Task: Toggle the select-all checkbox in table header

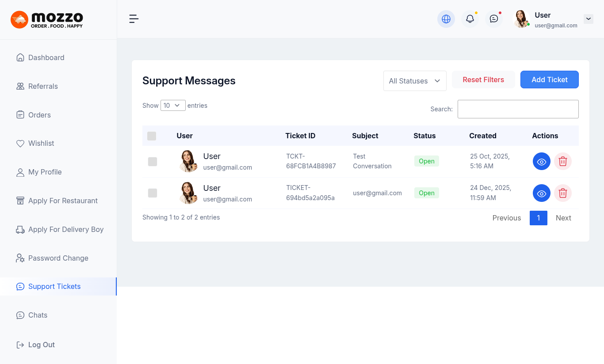Action: click(152, 136)
